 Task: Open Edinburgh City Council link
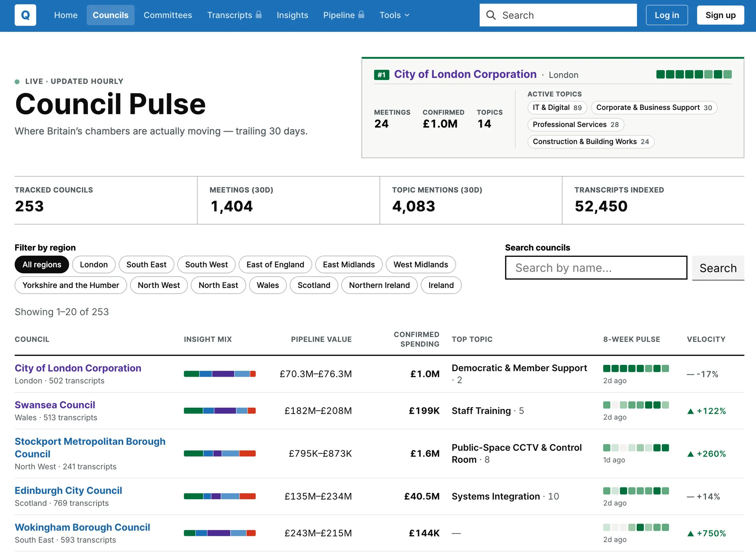68,490
